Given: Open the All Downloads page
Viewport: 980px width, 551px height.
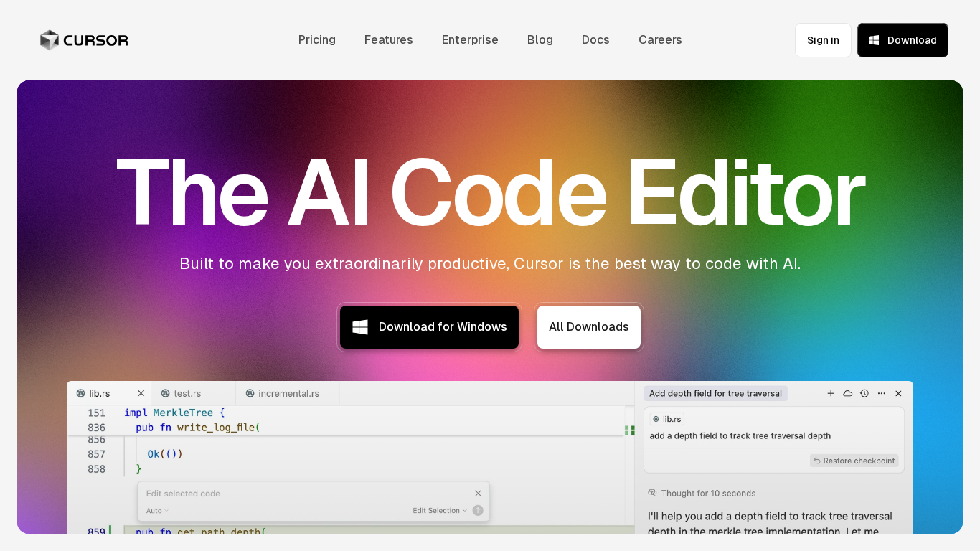Looking at the screenshot, I should (589, 327).
